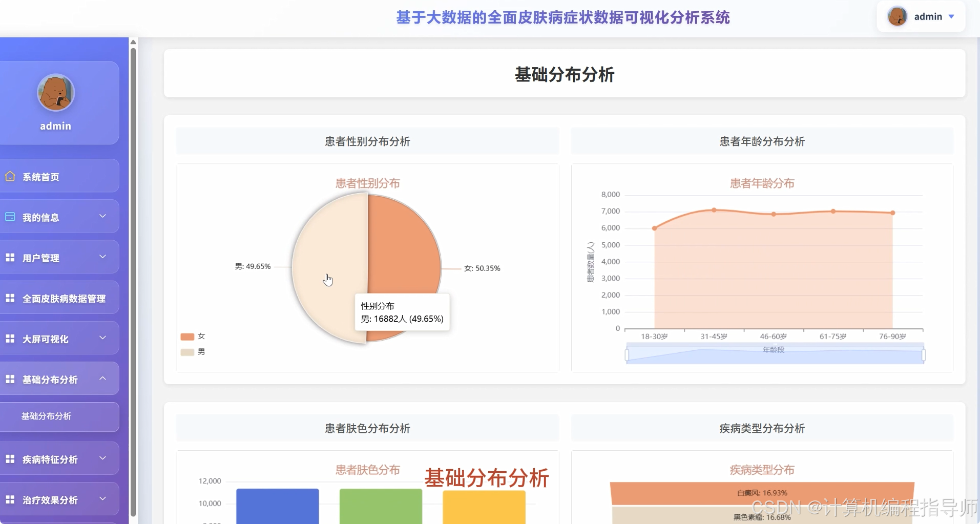Click the 疾病特征分析 sidebar icon
Viewport: 980px width, 524px height.
(10, 459)
